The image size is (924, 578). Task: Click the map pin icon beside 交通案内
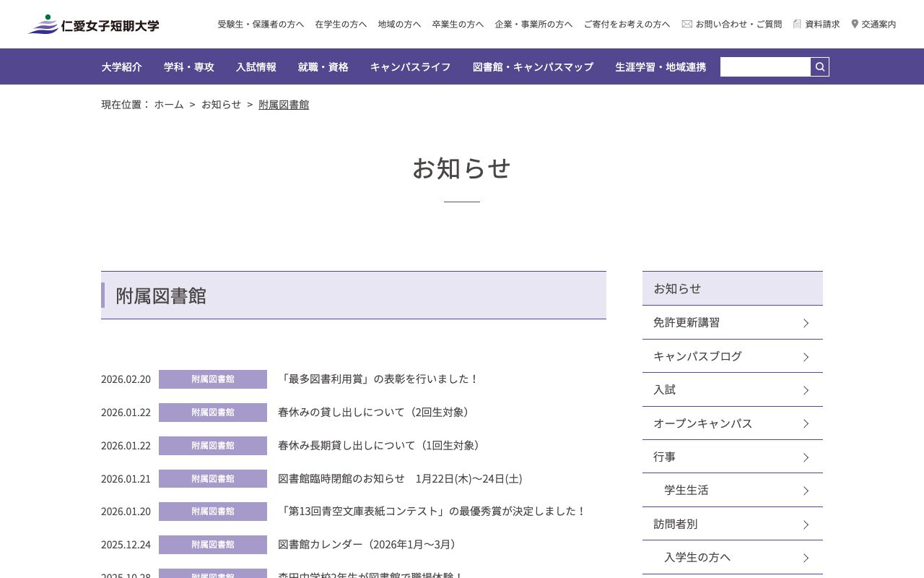point(855,24)
